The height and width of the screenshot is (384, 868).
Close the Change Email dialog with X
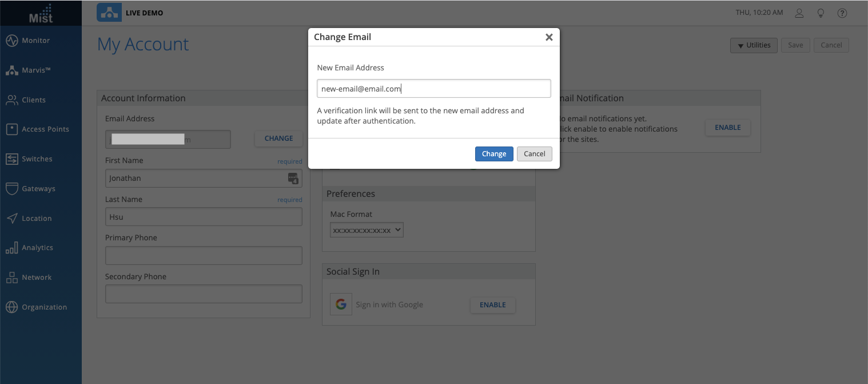click(549, 37)
